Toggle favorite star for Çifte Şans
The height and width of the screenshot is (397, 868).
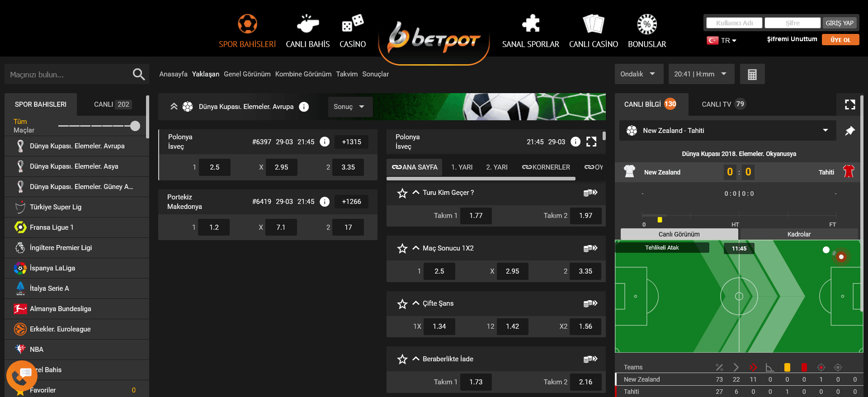pyautogui.click(x=402, y=304)
